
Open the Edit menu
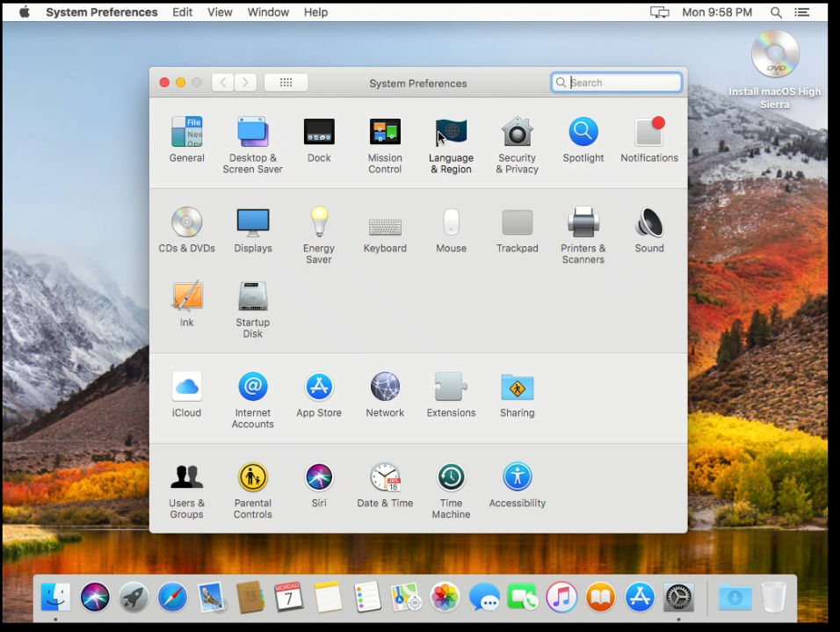coord(182,11)
